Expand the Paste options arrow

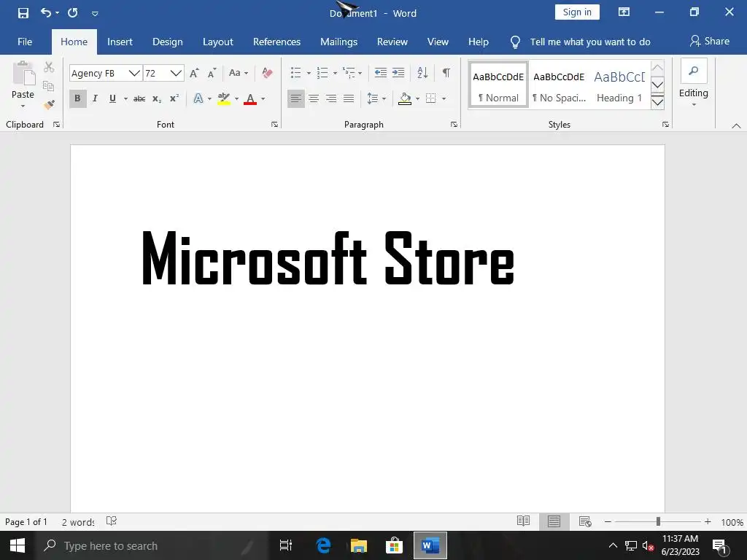pyautogui.click(x=23, y=106)
